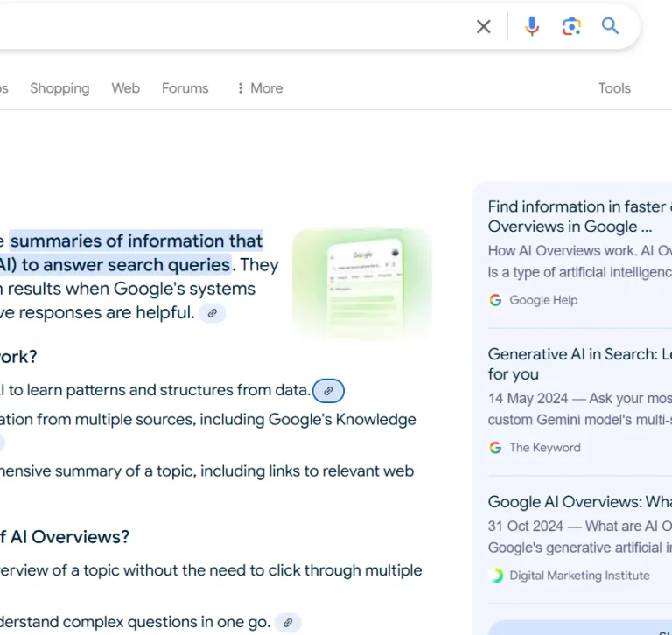This screenshot has width=672, height=635.
Task: Click the magnifying glass search icon
Action: [610, 26]
